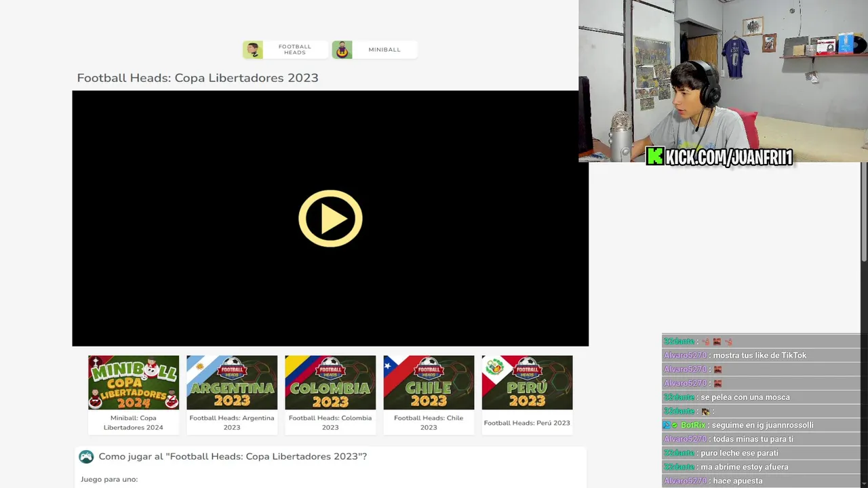868x488 pixels.
Task: Click chat message 'se pelea con una mosca'
Action: pos(745,397)
